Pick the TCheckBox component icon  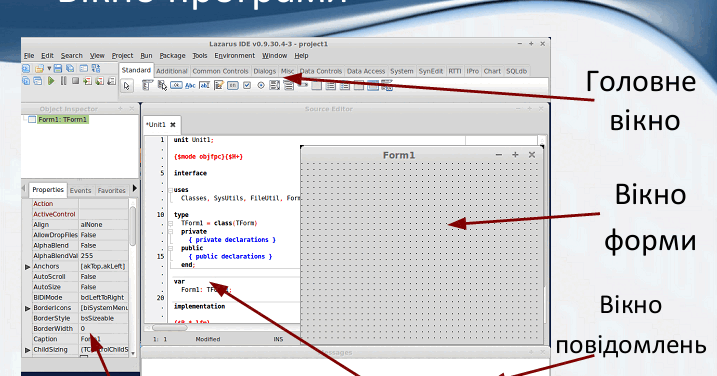246,86
